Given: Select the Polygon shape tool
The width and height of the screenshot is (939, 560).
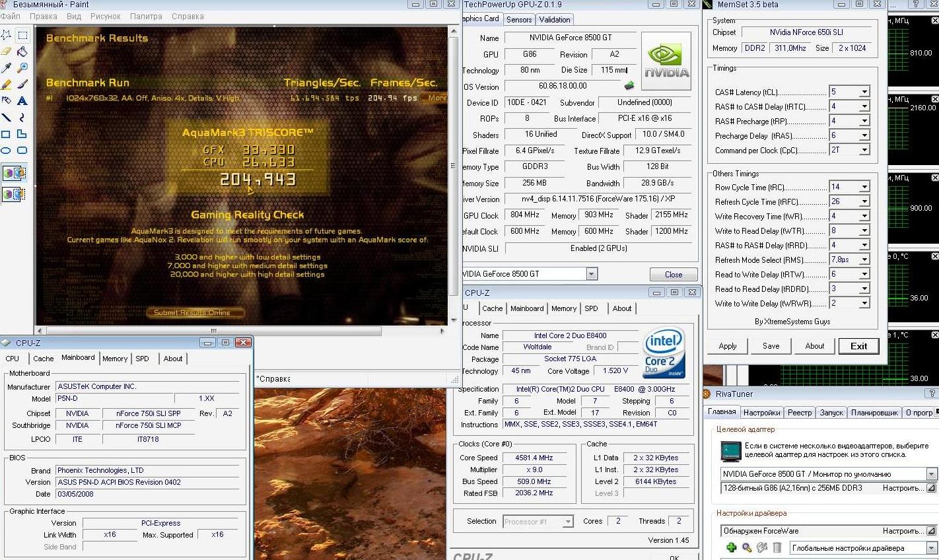Looking at the screenshot, I should pos(22,134).
